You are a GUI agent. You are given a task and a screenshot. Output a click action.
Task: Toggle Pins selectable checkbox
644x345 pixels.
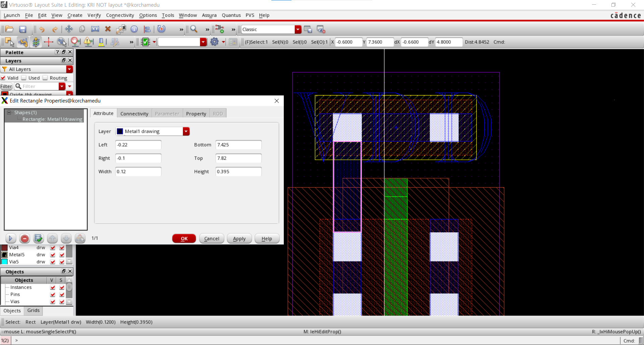tap(62, 294)
